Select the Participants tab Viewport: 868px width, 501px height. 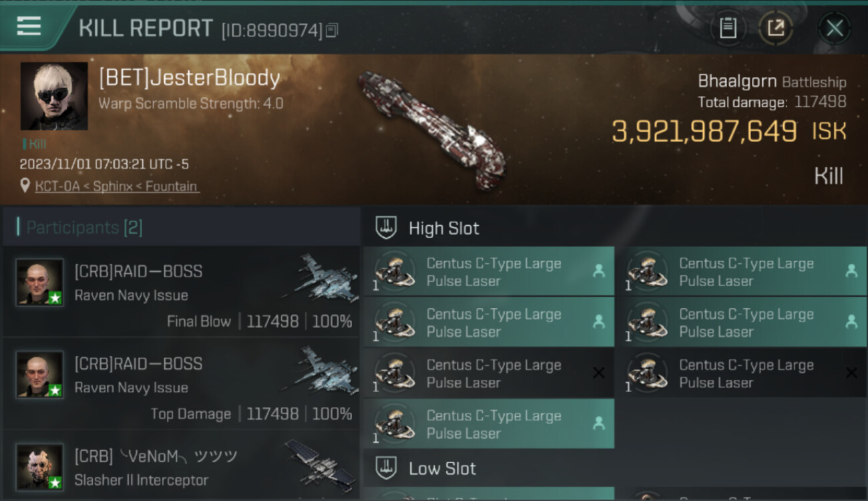tap(80, 228)
